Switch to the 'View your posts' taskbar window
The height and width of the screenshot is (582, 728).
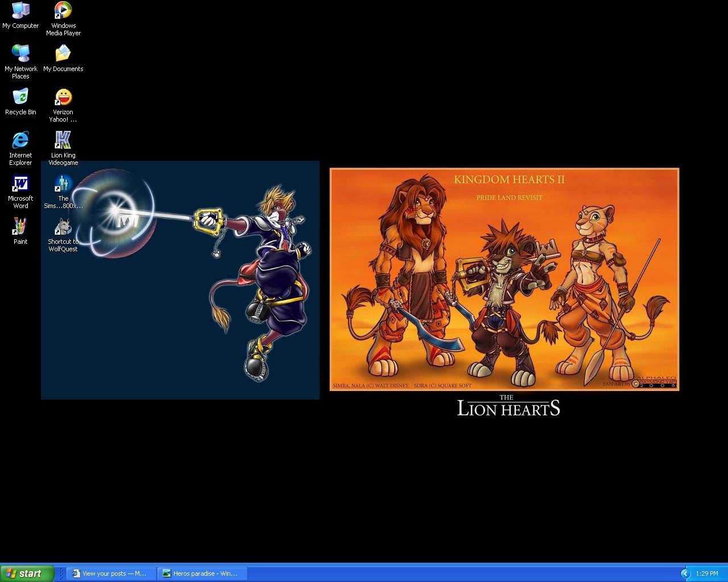click(x=111, y=573)
